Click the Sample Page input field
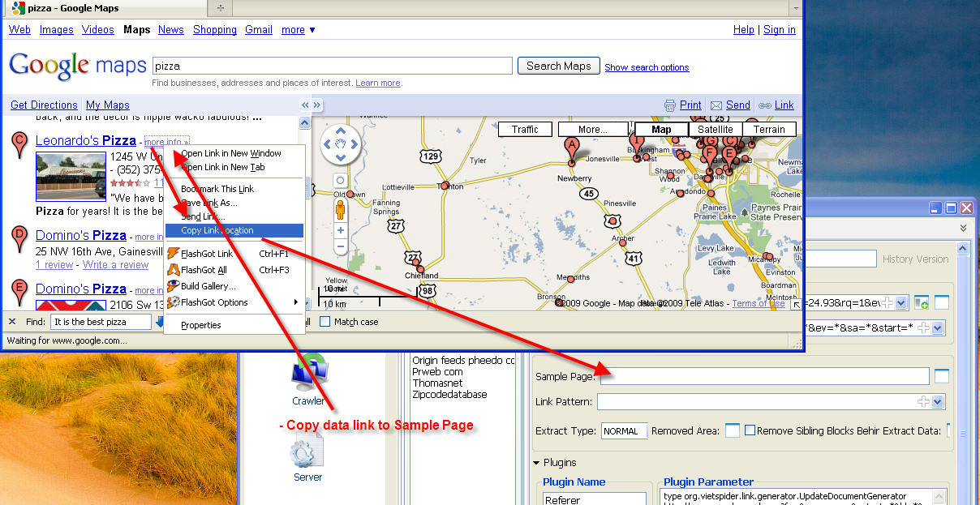This screenshot has height=505, width=980. click(763, 376)
